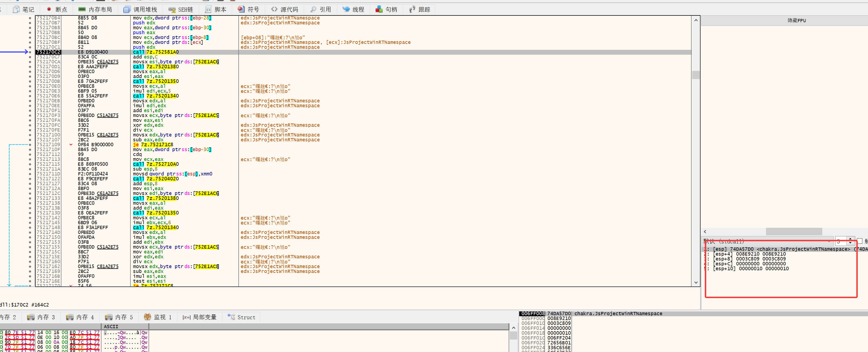
Task: Switch to 内存 3 dump tab
Action: tap(41, 317)
